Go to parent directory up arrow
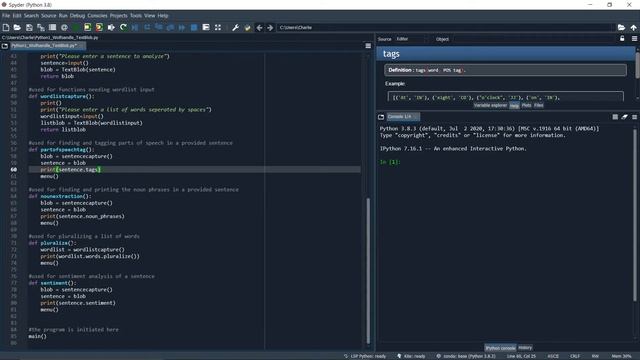 (633, 27)
